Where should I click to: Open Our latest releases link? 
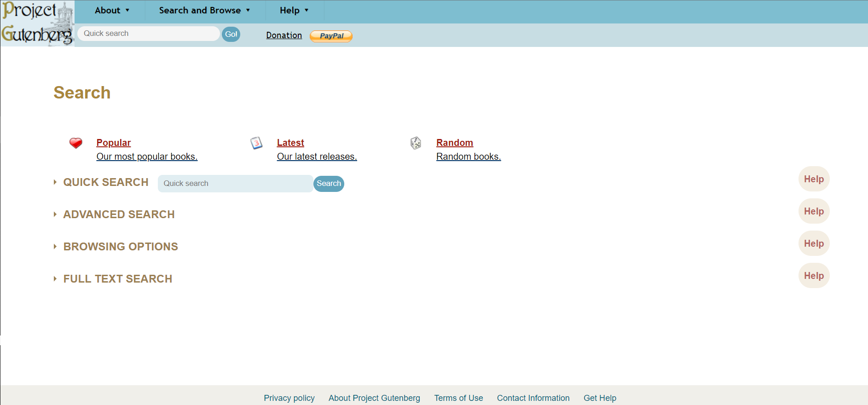click(x=317, y=157)
